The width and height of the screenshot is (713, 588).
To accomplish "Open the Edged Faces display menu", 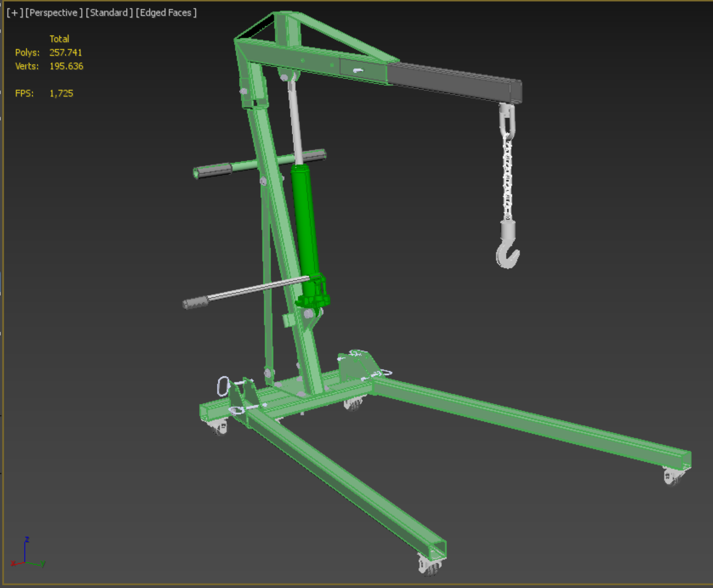I will pos(166,13).
